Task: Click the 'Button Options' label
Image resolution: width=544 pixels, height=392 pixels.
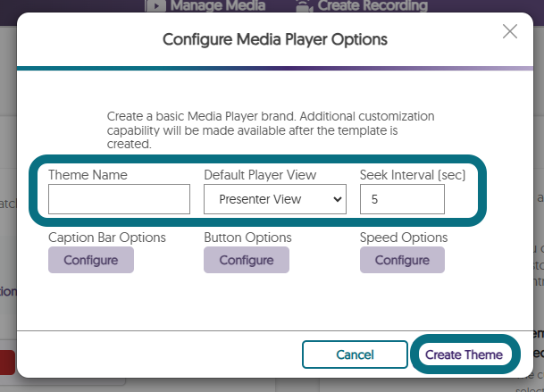Action: click(x=247, y=238)
